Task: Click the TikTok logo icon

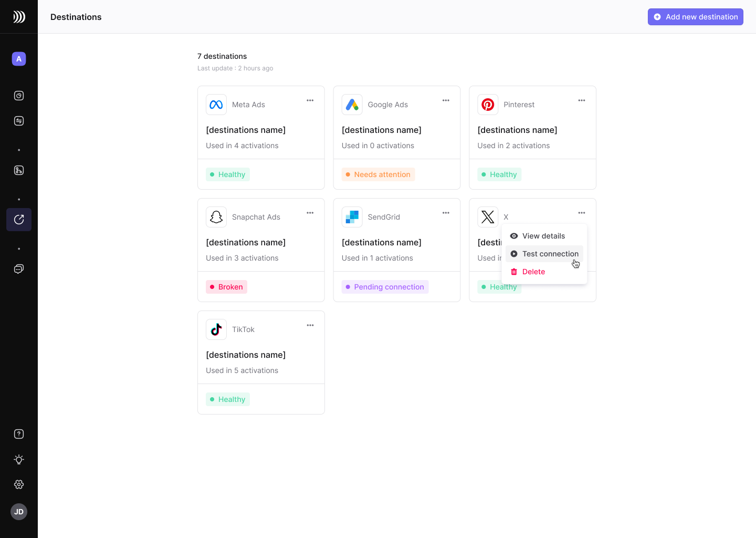Action: (216, 329)
